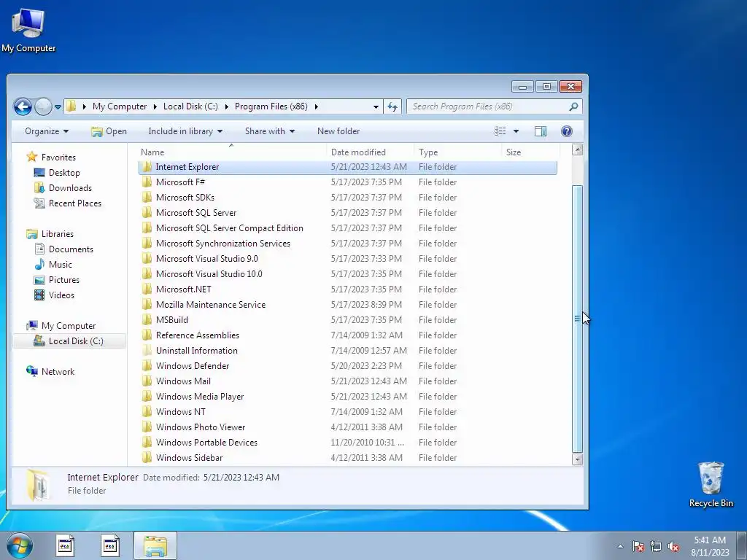Click Local Disk (C:) breadcrumb in address bar

(190, 106)
